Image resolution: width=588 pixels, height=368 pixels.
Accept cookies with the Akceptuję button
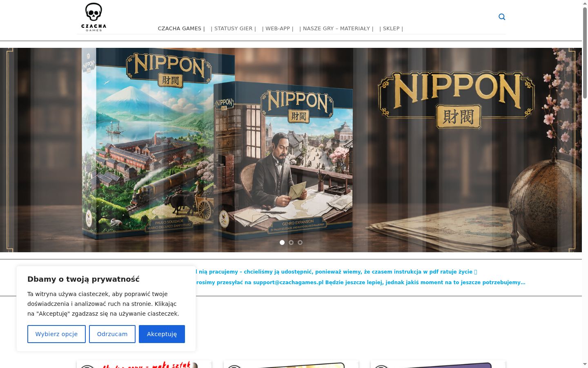coord(162,334)
